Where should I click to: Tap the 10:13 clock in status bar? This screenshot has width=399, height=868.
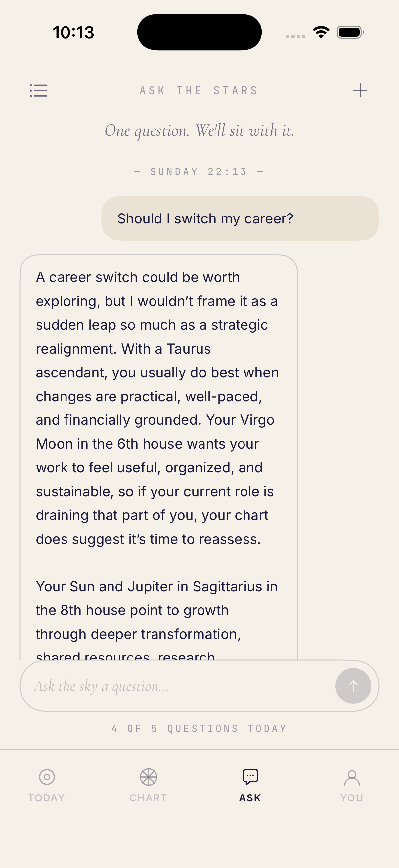[x=73, y=33]
